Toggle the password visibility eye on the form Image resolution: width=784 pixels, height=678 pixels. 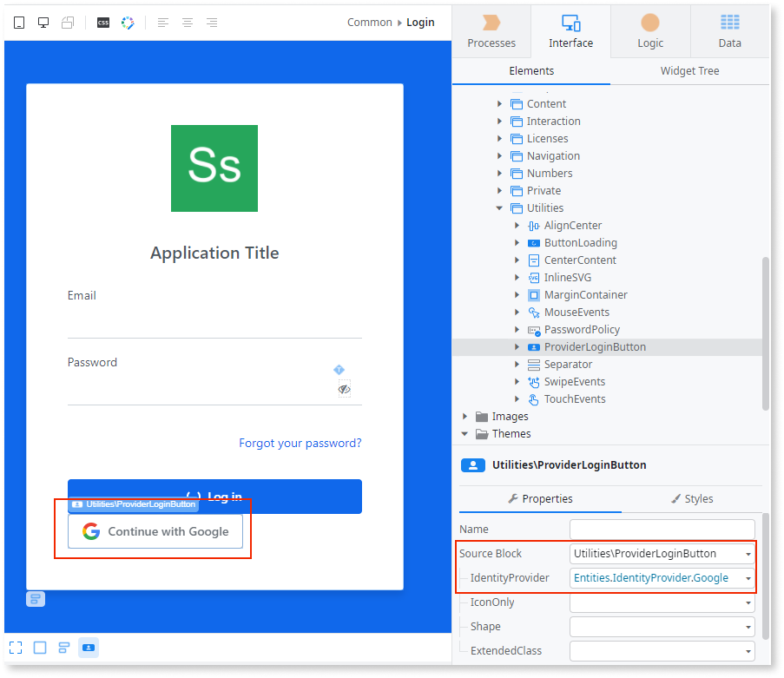[x=345, y=389]
